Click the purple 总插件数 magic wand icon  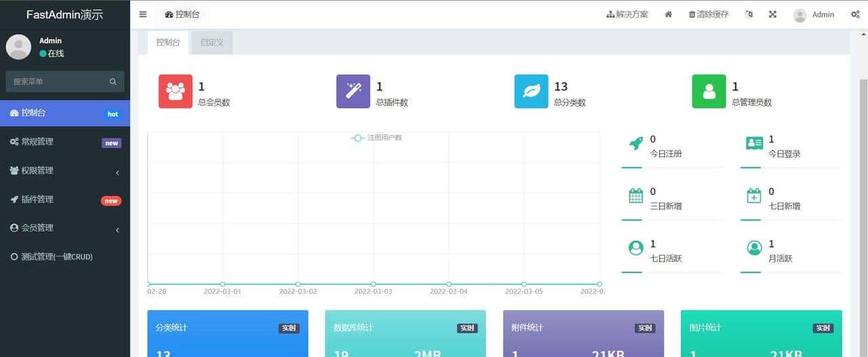pos(353,91)
